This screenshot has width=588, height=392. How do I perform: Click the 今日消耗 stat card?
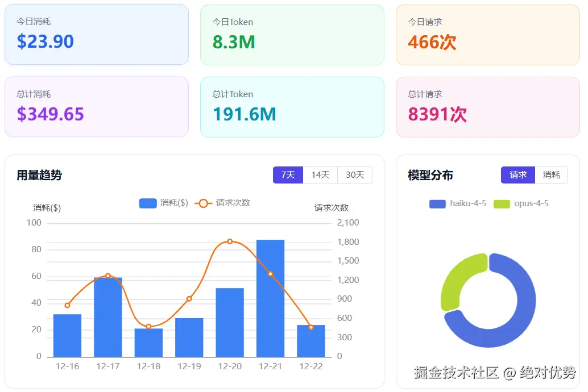[97, 34]
